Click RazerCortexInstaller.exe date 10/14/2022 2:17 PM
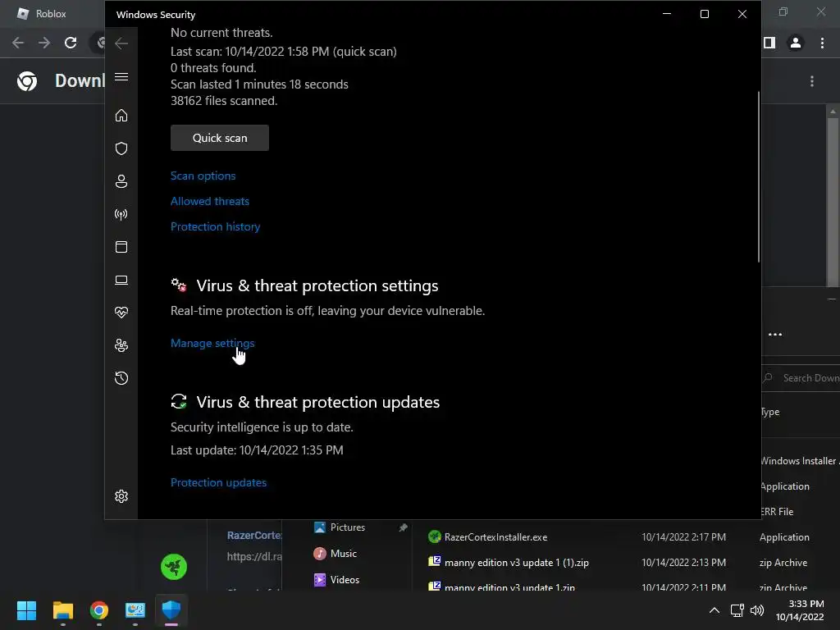 pos(683,536)
